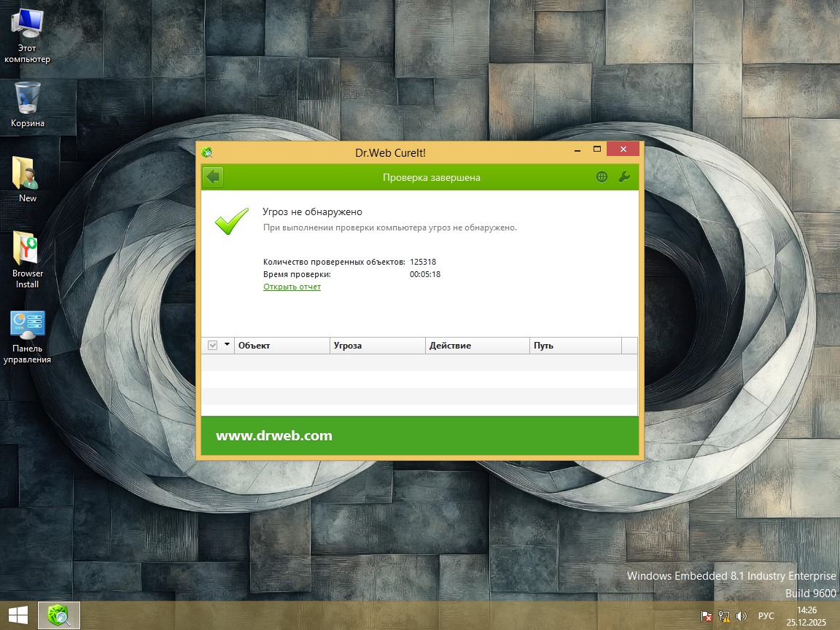This screenshot has height=630, width=840.
Task: Click the Объект column header
Action: point(282,346)
